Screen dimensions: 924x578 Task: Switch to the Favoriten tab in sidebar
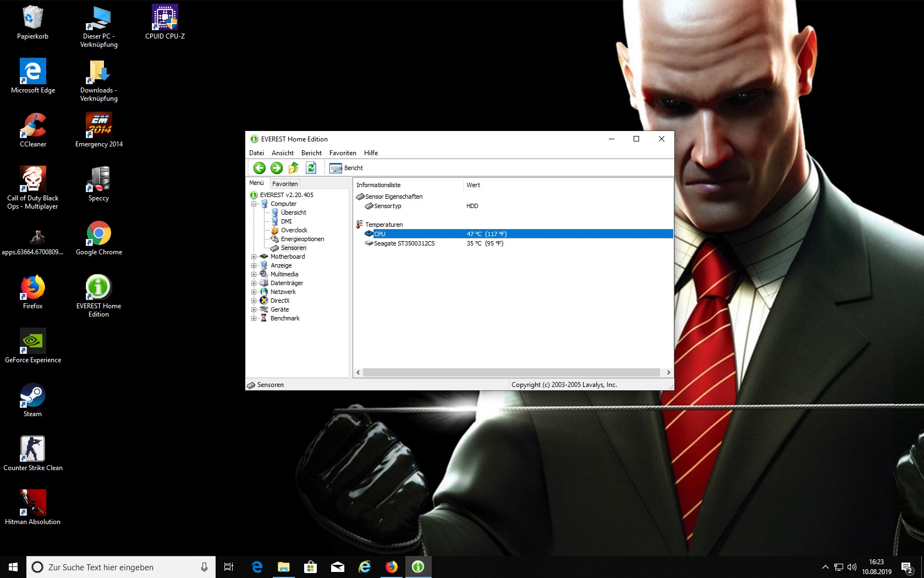pyautogui.click(x=285, y=184)
